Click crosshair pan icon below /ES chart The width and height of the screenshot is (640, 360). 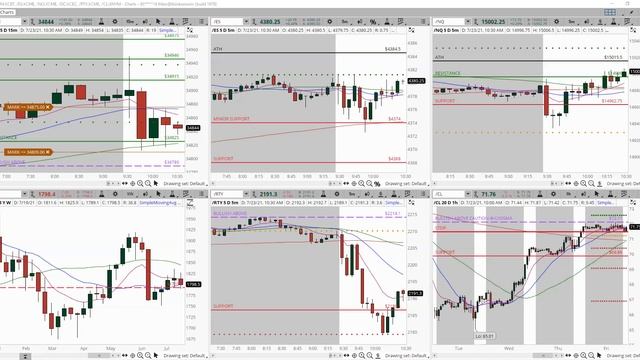[354, 184]
